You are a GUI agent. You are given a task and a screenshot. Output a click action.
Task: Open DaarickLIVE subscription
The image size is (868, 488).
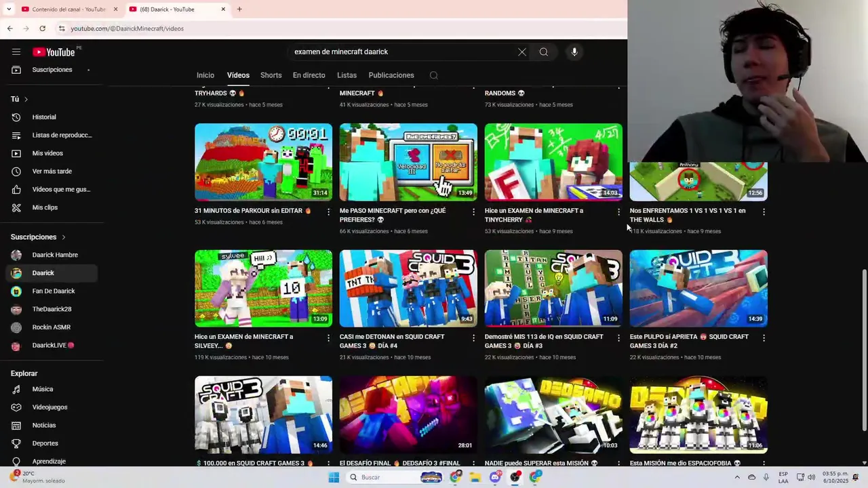click(52, 345)
